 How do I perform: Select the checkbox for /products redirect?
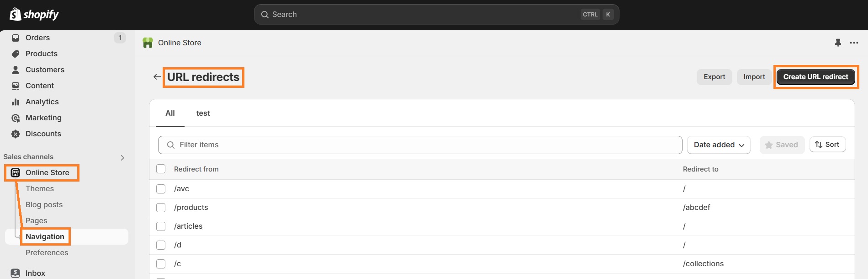tap(161, 207)
